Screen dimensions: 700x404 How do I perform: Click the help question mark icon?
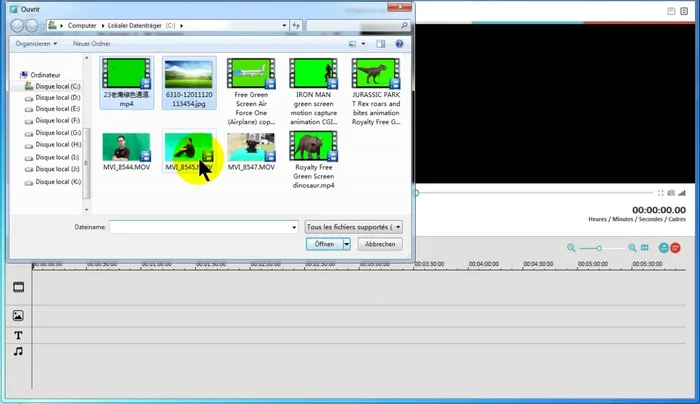coord(399,43)
